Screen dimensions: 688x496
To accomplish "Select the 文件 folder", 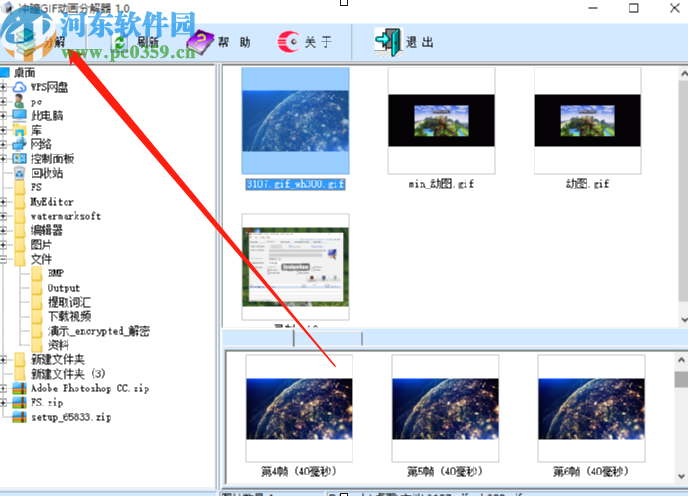I will (41, 259).
